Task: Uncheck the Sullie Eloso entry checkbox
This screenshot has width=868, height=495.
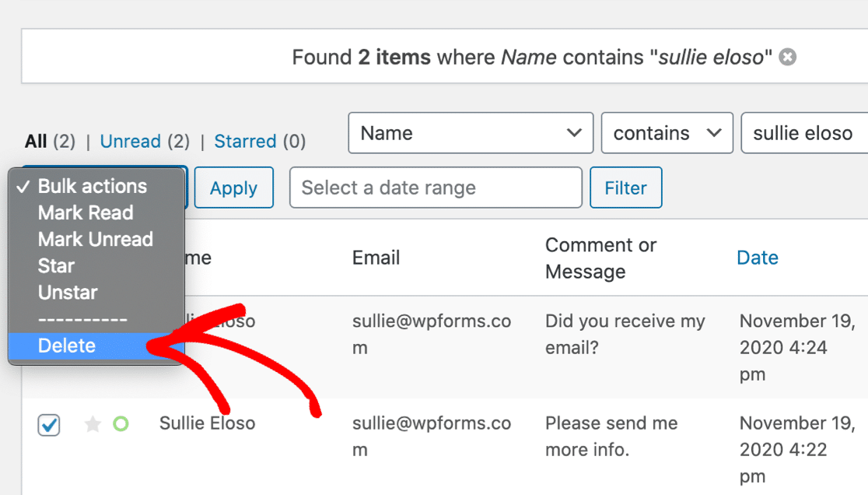Action: [x=49, y=425]
